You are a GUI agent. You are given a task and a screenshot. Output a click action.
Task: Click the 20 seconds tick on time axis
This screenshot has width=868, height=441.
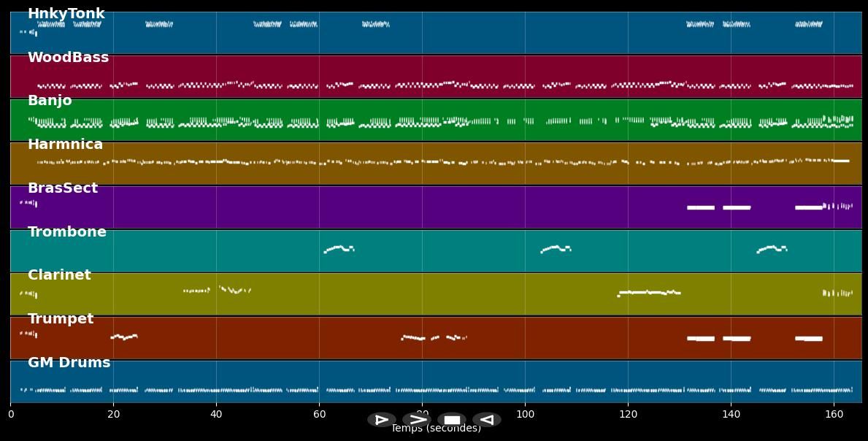point(113,414)
